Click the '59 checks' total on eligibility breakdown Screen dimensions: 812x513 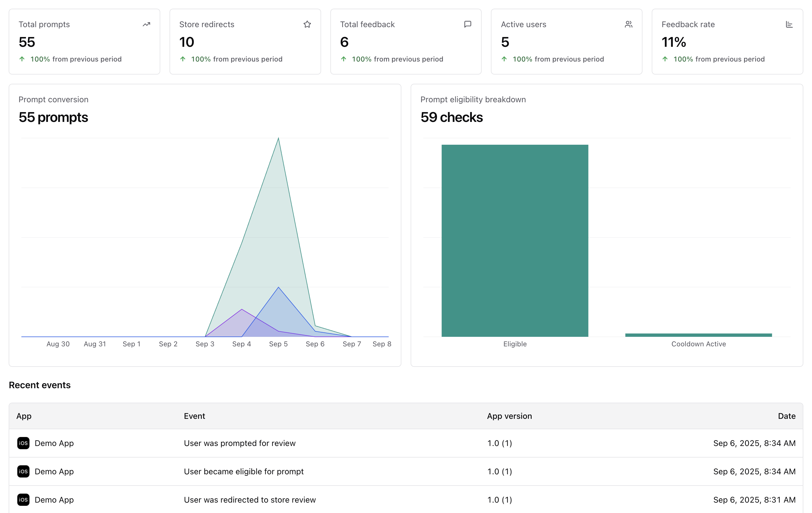pyautogui.click(x=452, y=117)
